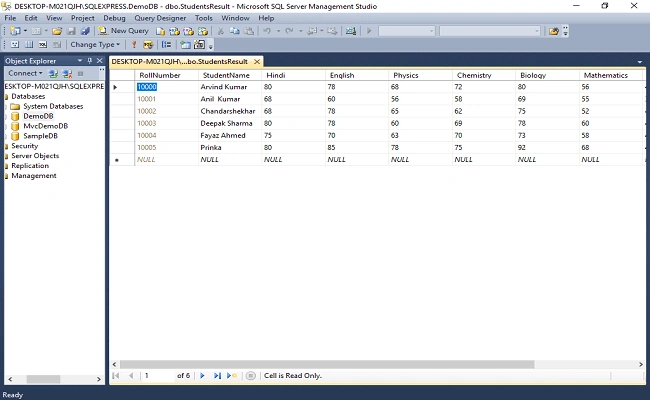
Task: Open Query Designer toolbar overflow options
Action: point(211,46)
